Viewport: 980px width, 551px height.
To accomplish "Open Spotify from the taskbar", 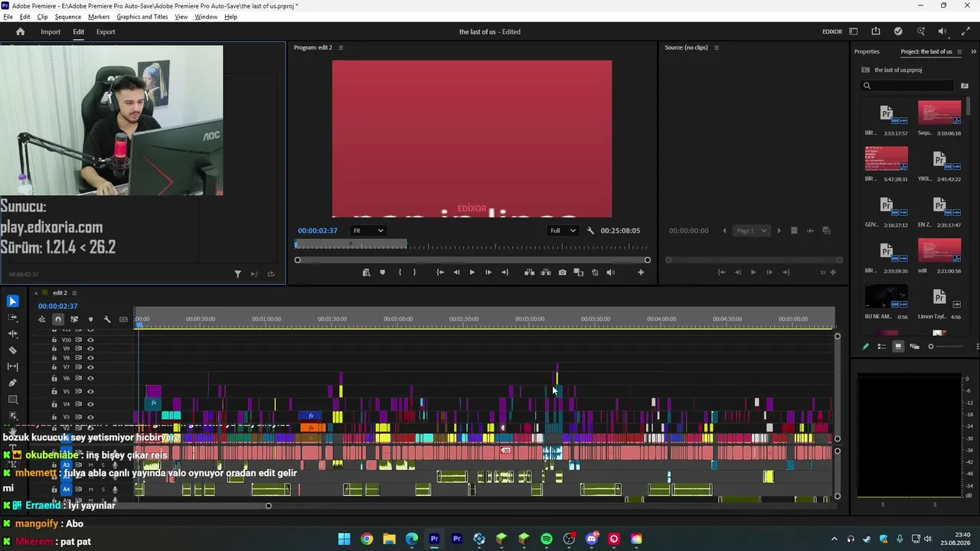I will [547, 539].
